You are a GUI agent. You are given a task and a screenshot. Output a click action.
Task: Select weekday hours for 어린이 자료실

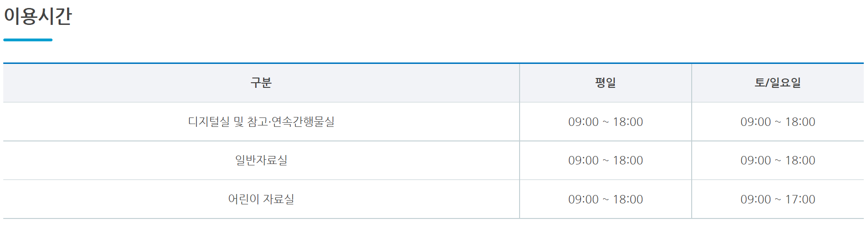[x=605, y=199]
